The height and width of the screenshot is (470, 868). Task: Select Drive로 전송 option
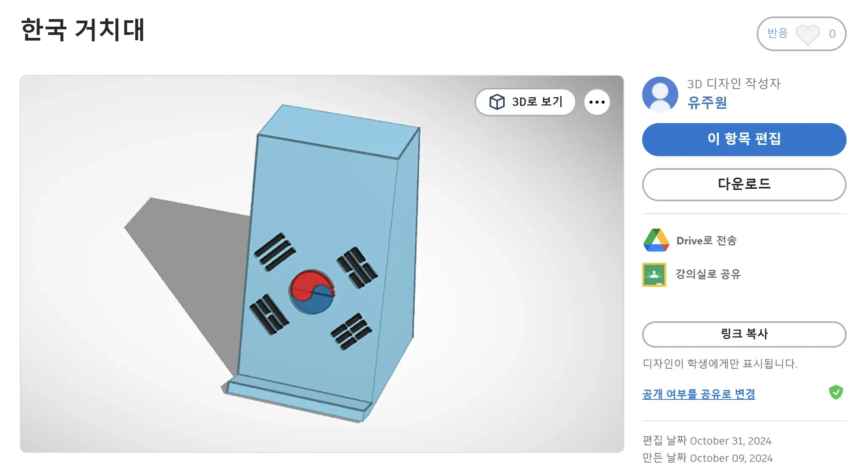706,241
